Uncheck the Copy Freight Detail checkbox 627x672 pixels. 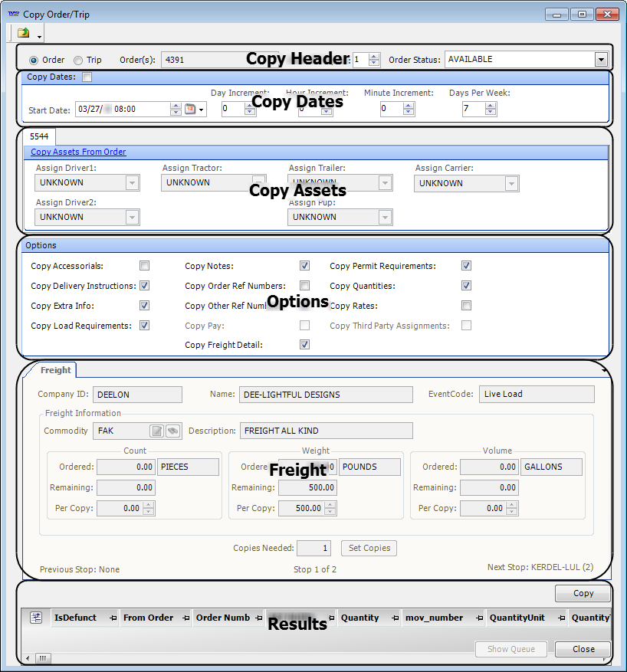coord(305,345)
